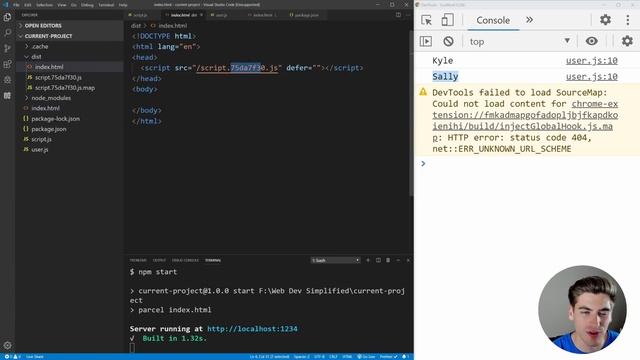Open the Manage gear in VS Code
This screenshot has width=640, height=360.
click(7, 345)
